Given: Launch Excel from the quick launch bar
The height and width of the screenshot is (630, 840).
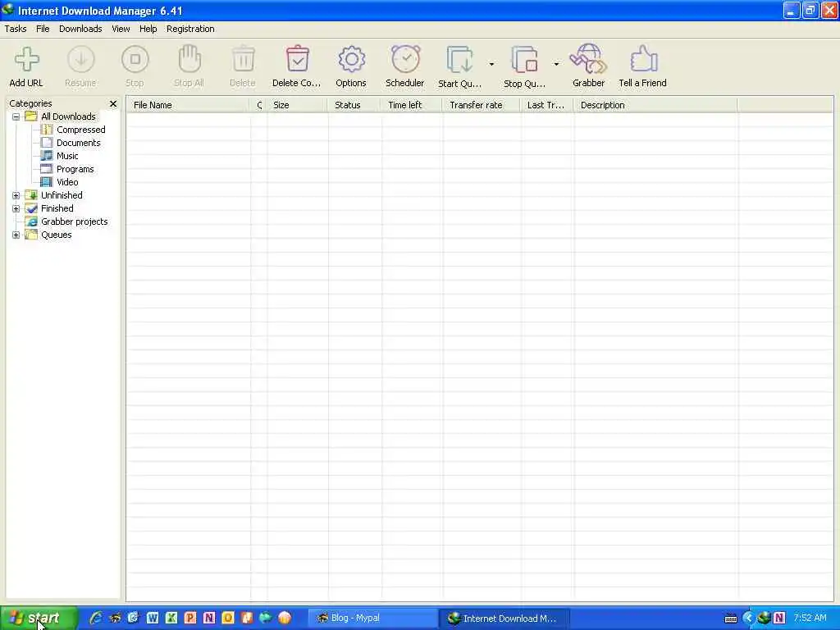Looking at the screenshot, I should pos(171,618).
